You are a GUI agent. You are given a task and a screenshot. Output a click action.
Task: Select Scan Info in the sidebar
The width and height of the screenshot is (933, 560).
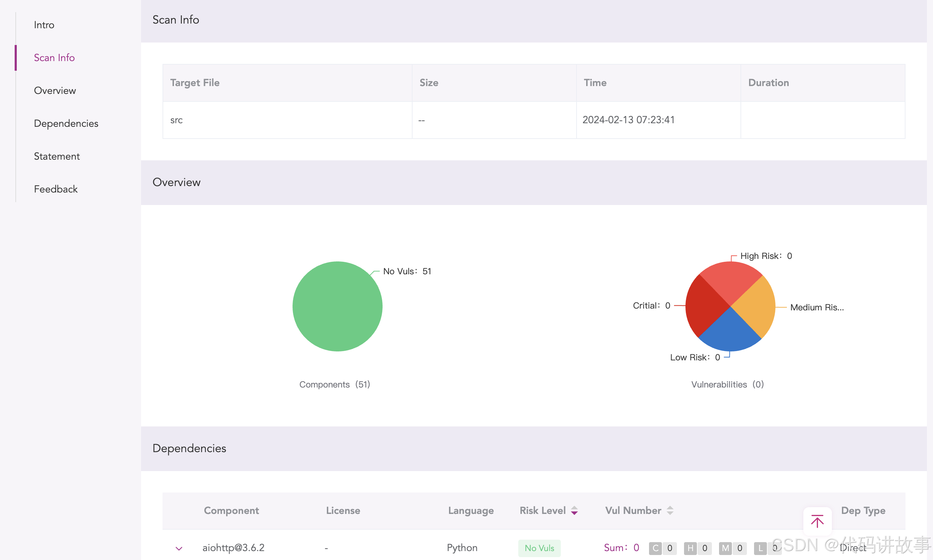[x=54, y=58]
